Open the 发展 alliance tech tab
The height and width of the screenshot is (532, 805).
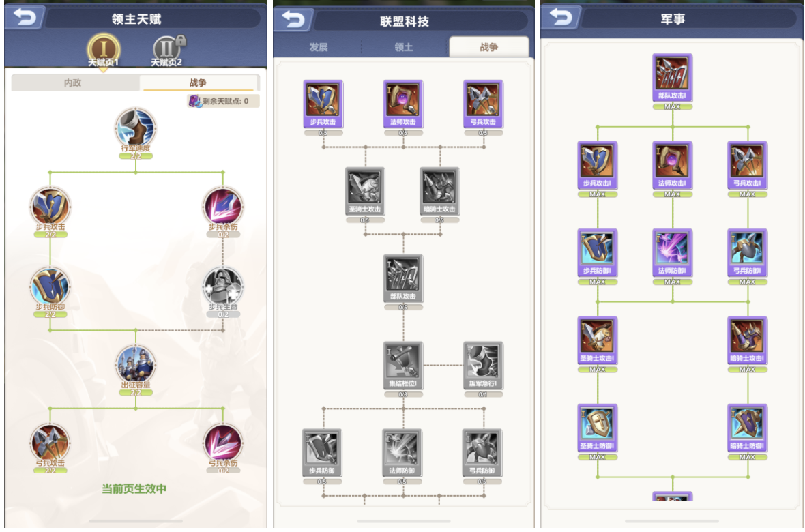(x=319, y=47)
